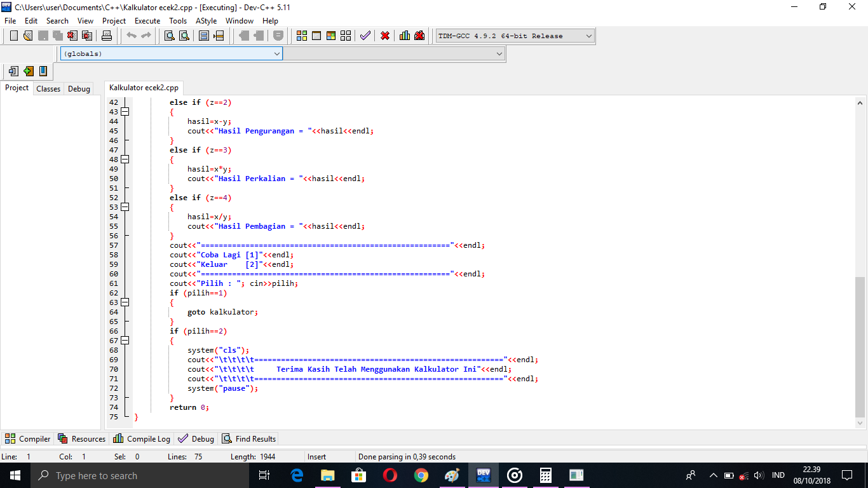The height and width of the screenshot is (488, 868).
Task: Click the Compile & Run toolbar icon
Action: [331, 36]
